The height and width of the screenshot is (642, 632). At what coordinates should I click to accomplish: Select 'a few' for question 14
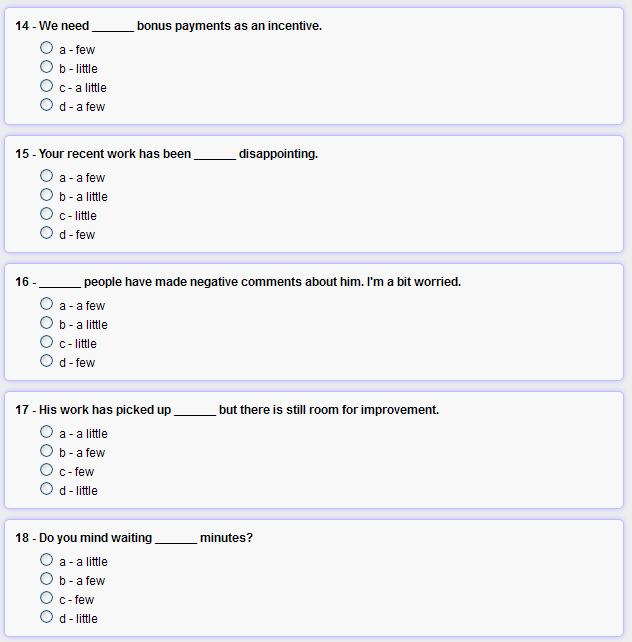[x=47, y=105]
